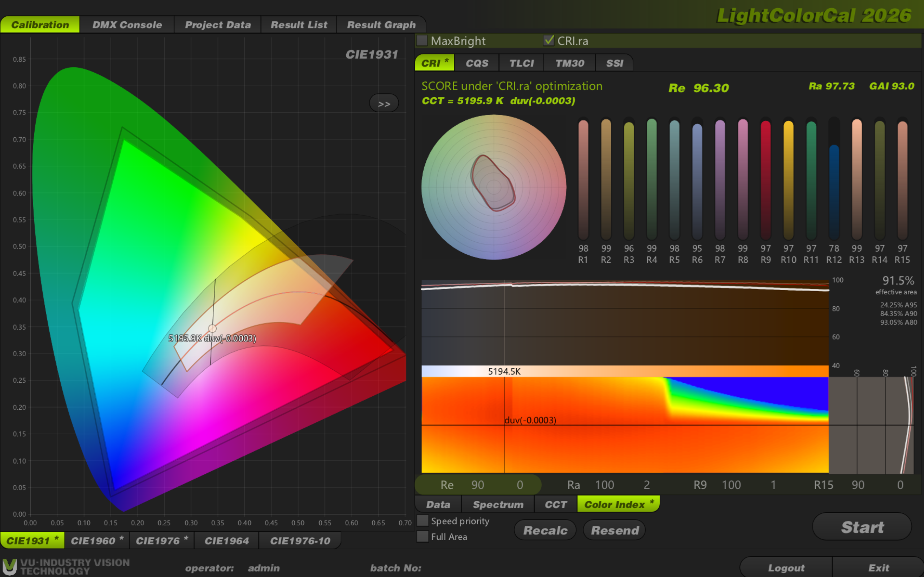Click the 5195.9K marker on CIE chart
Viewport: 924px width, 577px height.
[x=212, y=328]
